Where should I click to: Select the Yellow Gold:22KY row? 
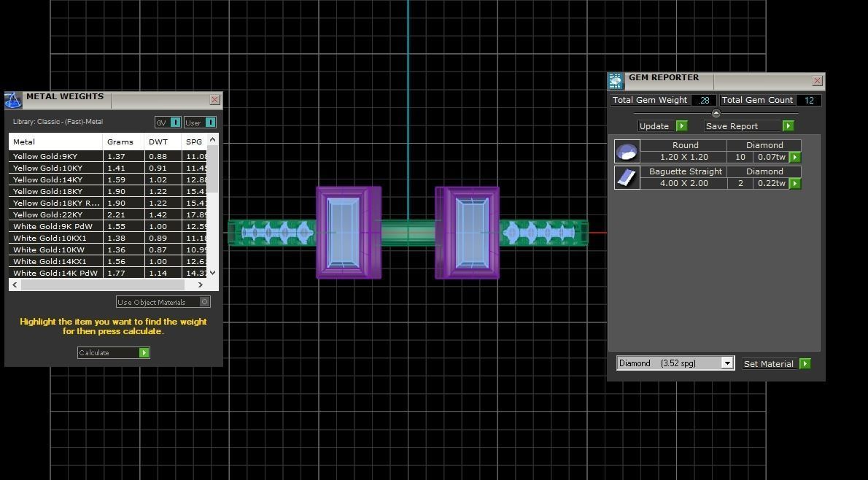click(x=108, y=214)
